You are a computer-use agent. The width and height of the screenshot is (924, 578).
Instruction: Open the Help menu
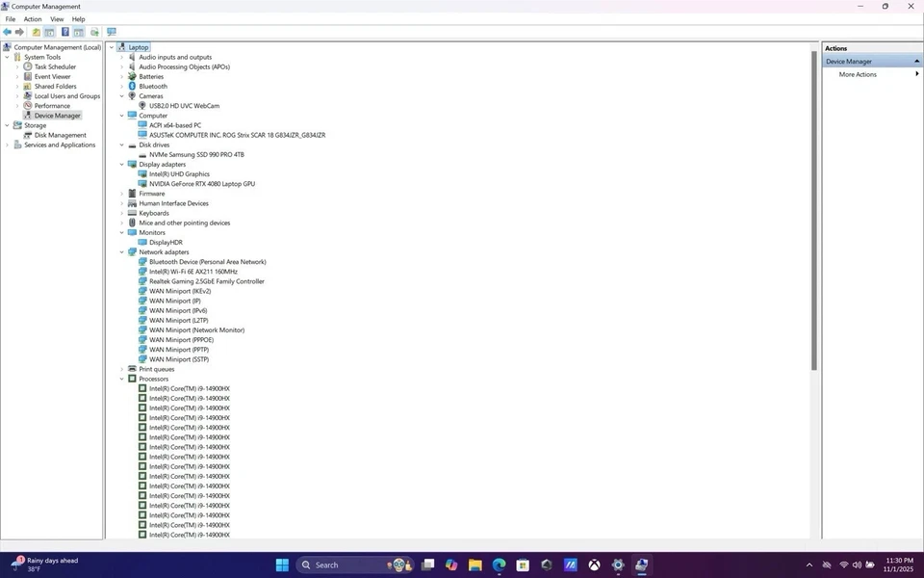78,19
